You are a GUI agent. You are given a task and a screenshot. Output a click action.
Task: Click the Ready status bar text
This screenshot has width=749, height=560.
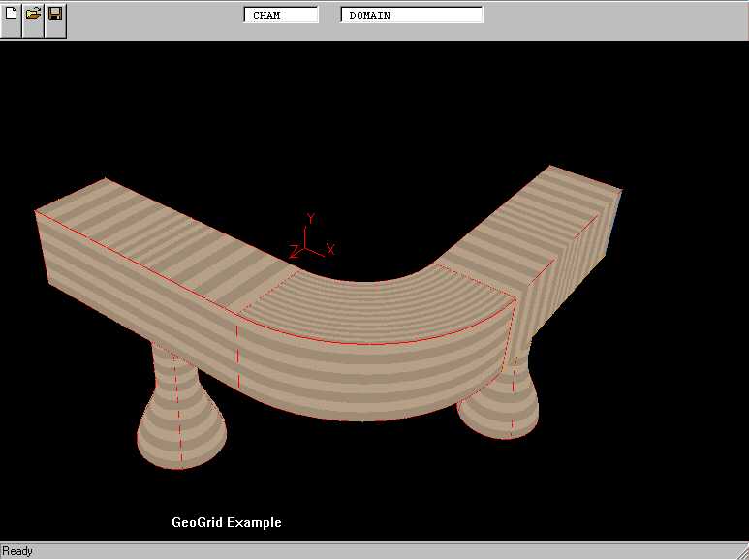18,551
